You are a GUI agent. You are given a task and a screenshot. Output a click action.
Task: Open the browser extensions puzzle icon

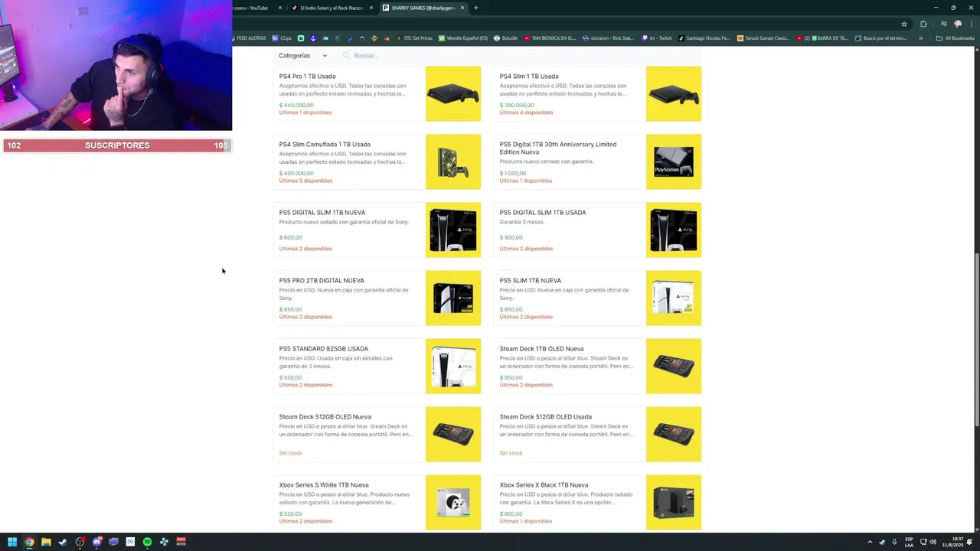[923, 24]
